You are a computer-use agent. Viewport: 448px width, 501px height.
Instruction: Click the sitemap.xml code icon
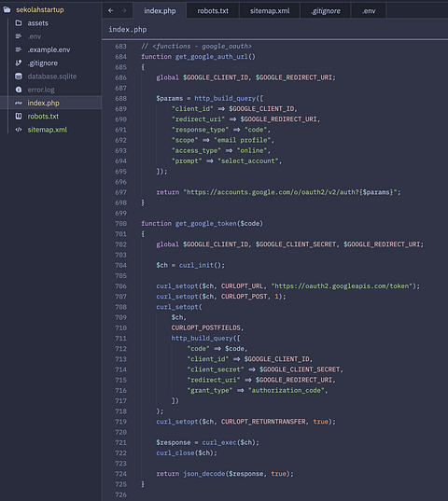[x=19, y=130]
